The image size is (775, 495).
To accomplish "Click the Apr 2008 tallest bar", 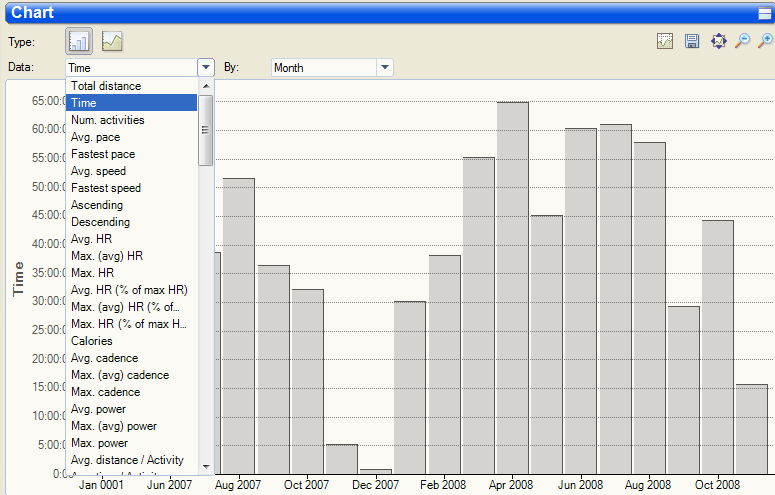I will [x=513, y=288].
